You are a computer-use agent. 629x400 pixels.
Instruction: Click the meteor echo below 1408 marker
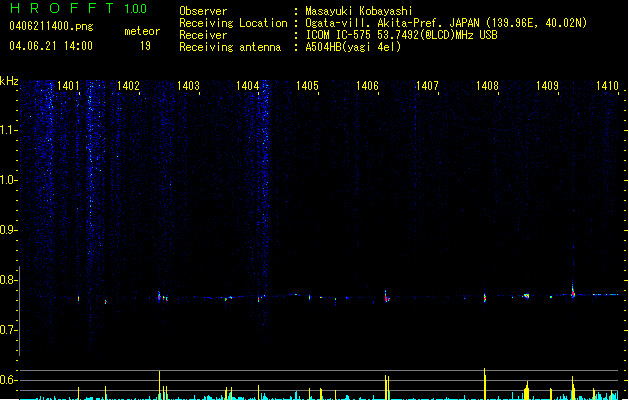click(x=485, y=297)
